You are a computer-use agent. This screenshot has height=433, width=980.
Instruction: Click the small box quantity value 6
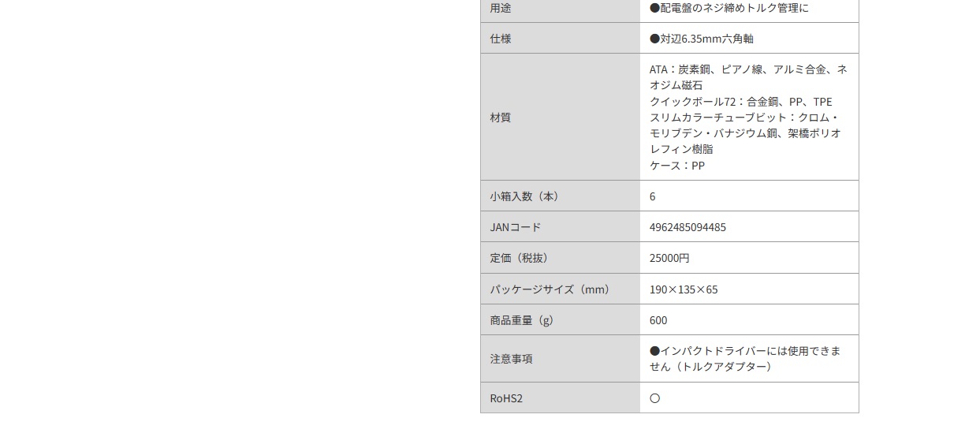(x=652, y=196)
